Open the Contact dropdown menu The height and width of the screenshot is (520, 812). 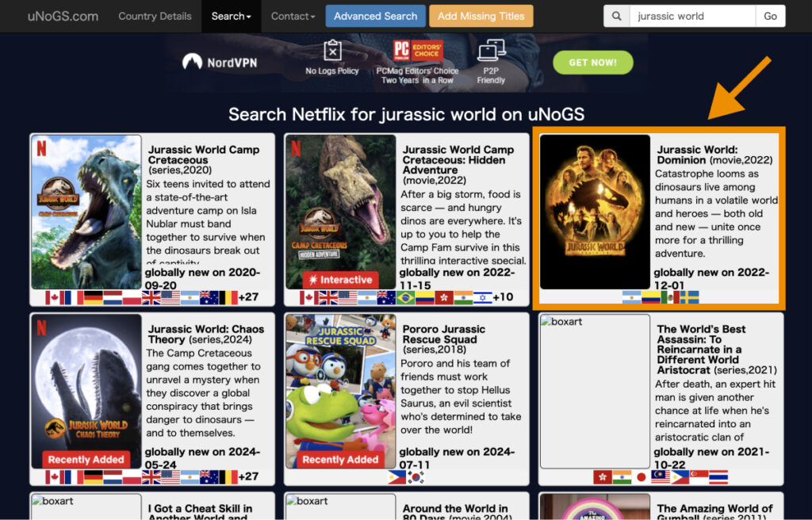point(293,16)
